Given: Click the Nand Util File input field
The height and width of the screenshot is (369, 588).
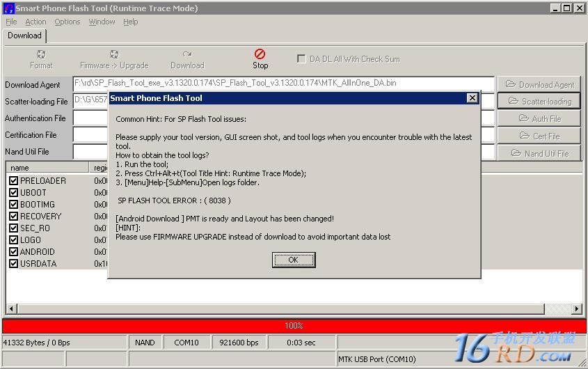Looking at the screenshot, I should pos(90,152).
